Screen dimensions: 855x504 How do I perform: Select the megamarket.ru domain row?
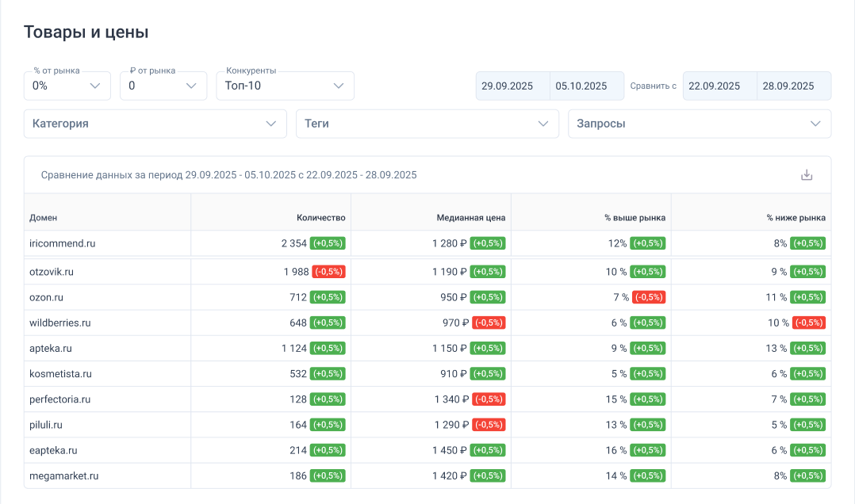click(63, 476)
